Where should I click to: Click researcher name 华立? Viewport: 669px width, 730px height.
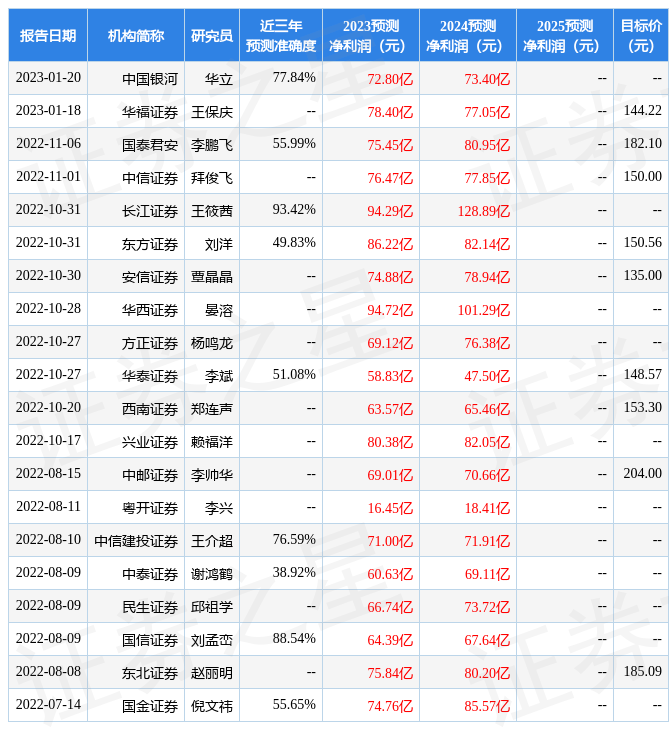pos(218,79)
